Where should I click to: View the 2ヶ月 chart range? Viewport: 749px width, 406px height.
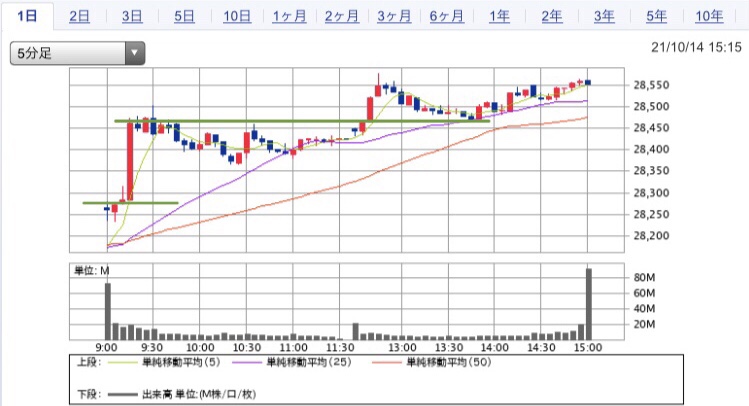pos(342,16)
